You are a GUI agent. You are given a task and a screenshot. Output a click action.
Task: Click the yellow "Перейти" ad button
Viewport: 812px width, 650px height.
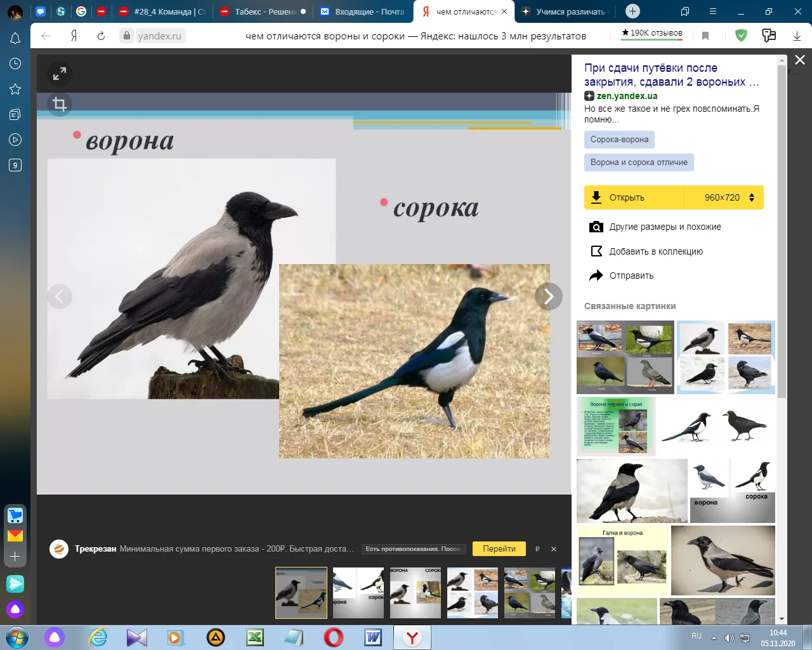click(x=499, y=548)
